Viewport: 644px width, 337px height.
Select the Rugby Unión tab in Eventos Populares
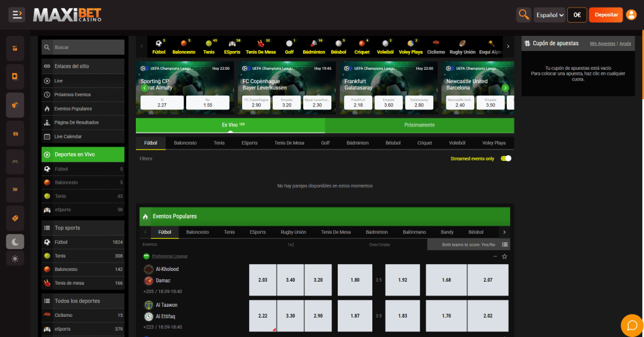pyautogui.click(x=293, y=232)
